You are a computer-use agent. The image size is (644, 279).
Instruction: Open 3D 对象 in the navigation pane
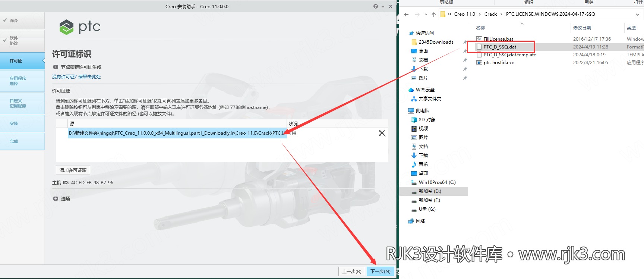click(x=427, y=120)
